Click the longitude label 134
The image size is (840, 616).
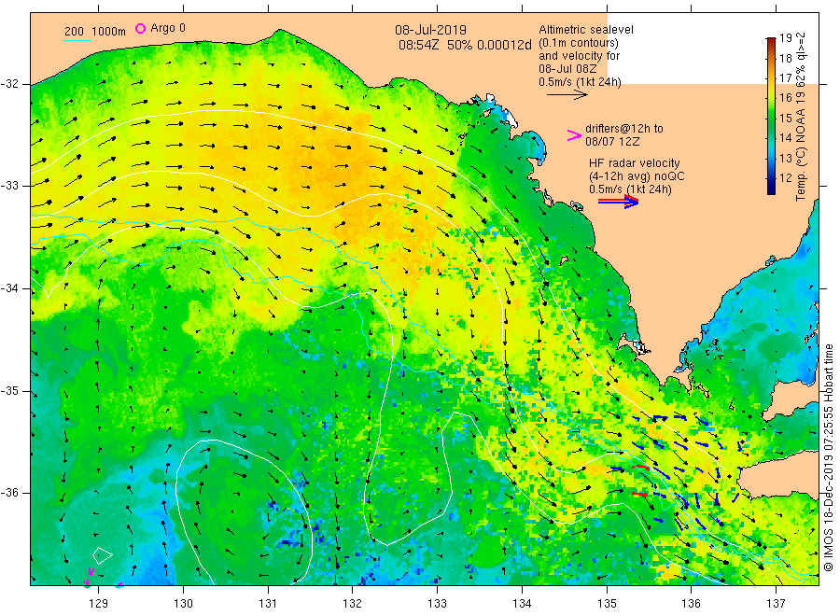(522, 604)
